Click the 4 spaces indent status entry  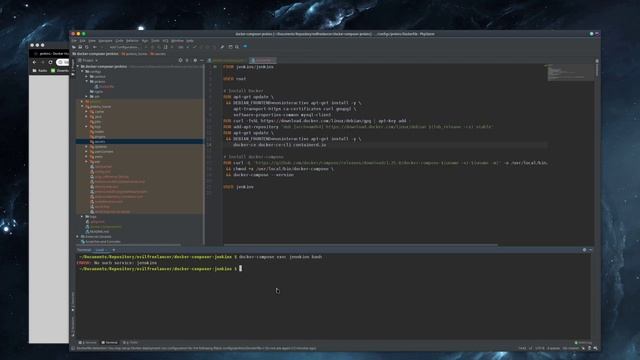(x=553, y=348)
